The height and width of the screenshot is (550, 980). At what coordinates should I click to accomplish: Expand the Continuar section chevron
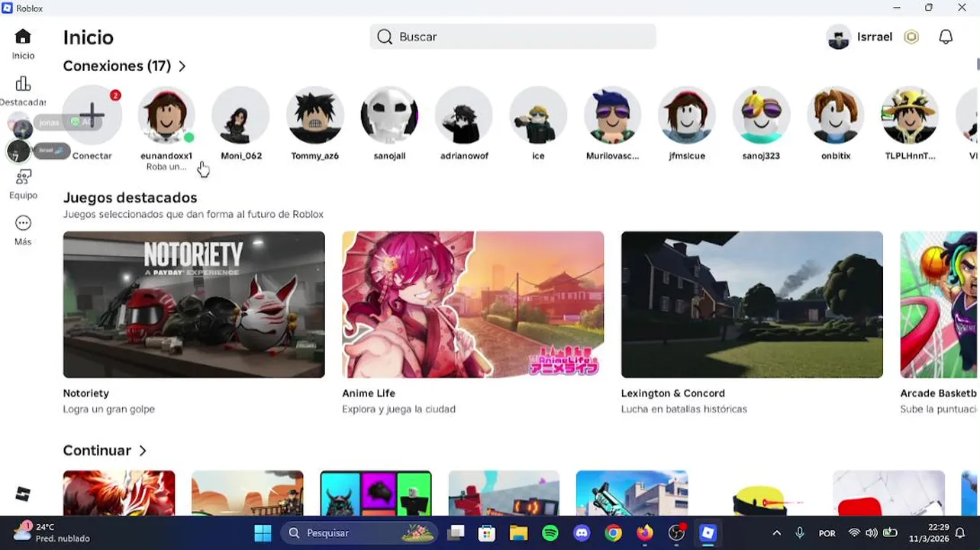coord(143,451)
